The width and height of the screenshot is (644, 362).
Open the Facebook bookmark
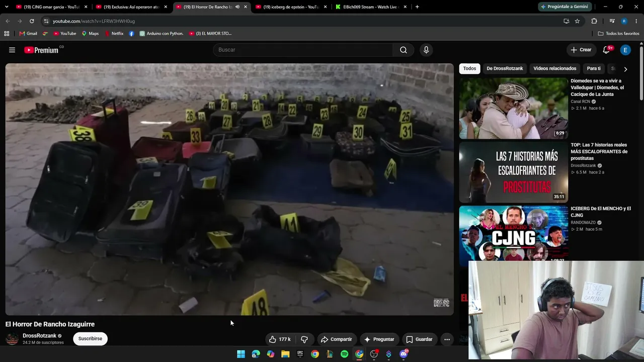pyautogui.click(x=131, y=34)
